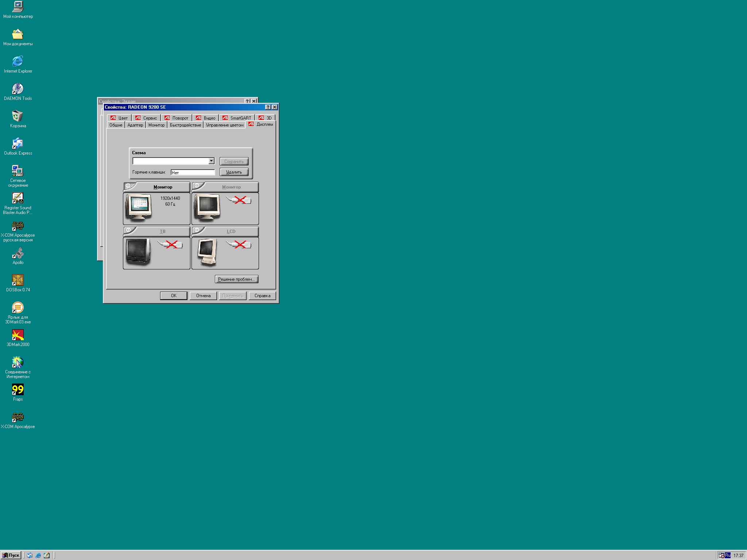Toggle power button of ТВ display

pyautogui.click(x=128, y=230)
